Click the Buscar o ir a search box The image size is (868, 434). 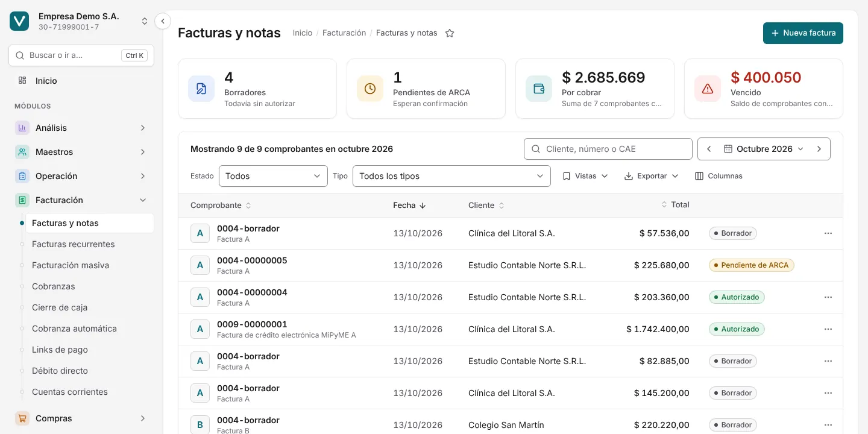coord(81,55)
